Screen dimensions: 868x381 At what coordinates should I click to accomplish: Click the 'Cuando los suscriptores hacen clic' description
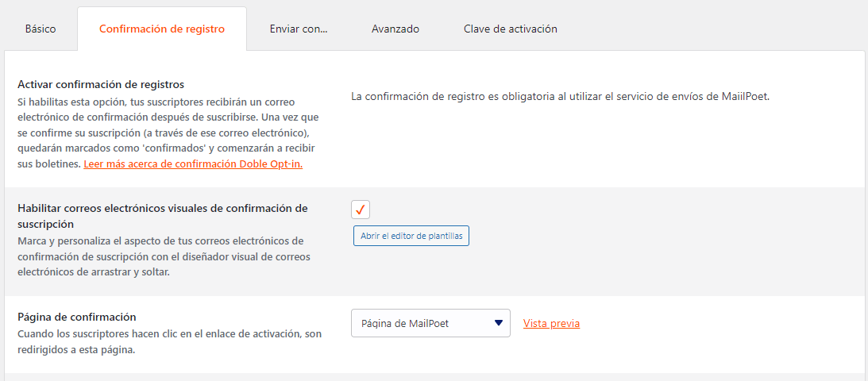click(x=170, y=342)
